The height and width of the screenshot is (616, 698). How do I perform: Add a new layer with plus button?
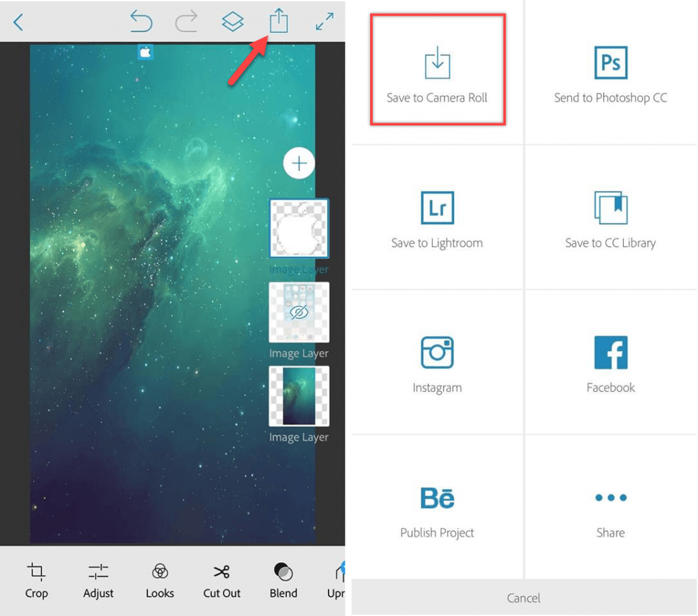click(x=299, y=164)
